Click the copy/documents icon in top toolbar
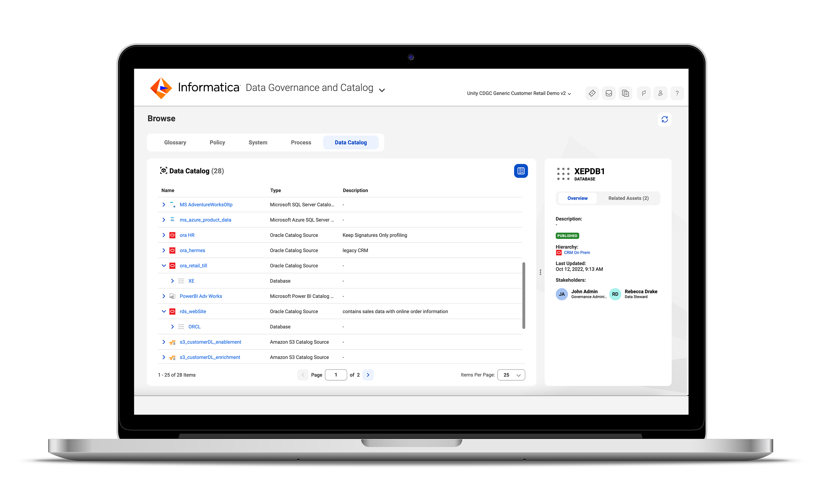Image resolution: width=826 pixels, height=504 pixels. (x=625, y=92)
